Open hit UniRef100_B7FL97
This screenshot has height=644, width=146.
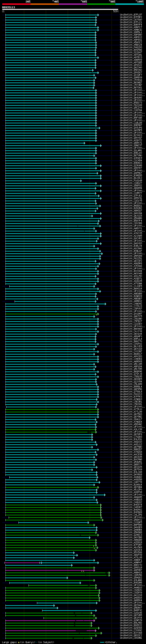131,15
